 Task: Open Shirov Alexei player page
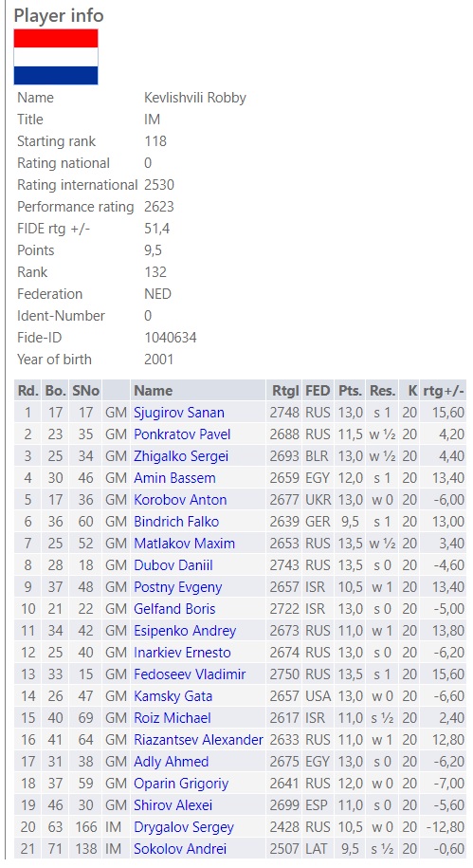tap(173, 804)
